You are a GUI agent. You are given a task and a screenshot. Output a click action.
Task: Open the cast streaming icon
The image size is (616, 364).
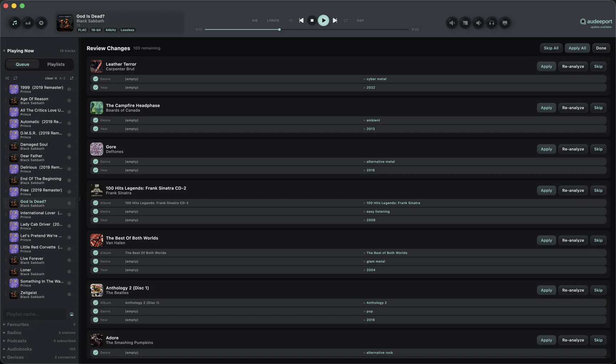[465, 23]
